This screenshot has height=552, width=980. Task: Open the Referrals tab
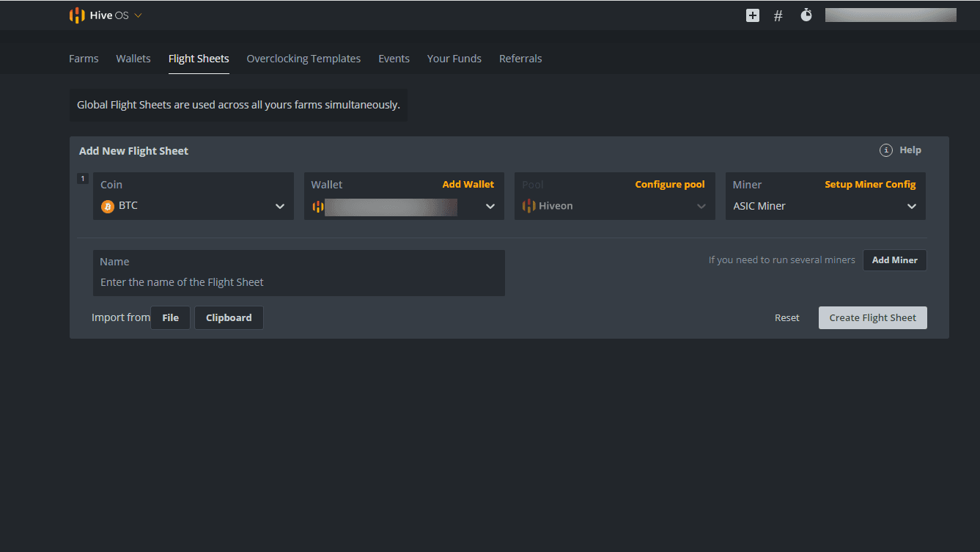point(520,59)
